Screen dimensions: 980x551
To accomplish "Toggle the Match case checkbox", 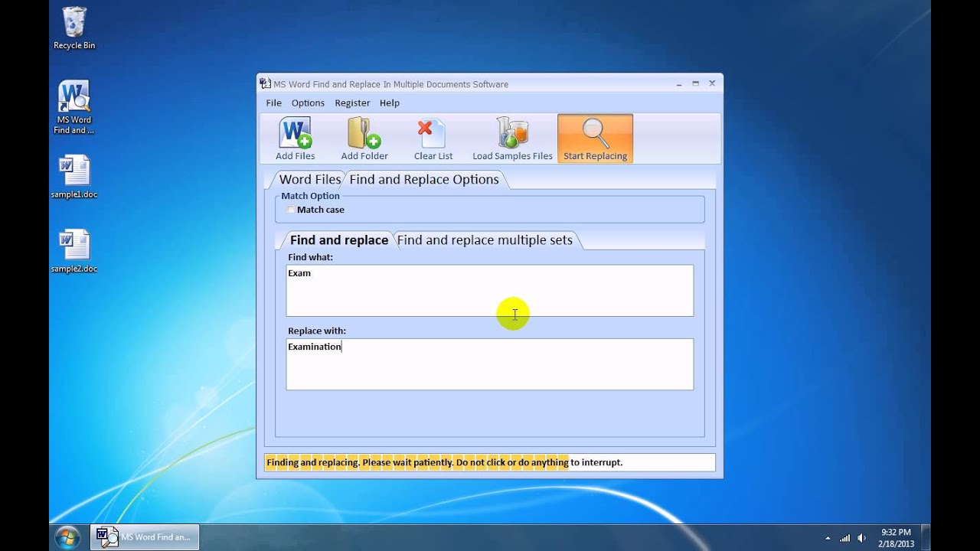I will (x=290, y=210).
